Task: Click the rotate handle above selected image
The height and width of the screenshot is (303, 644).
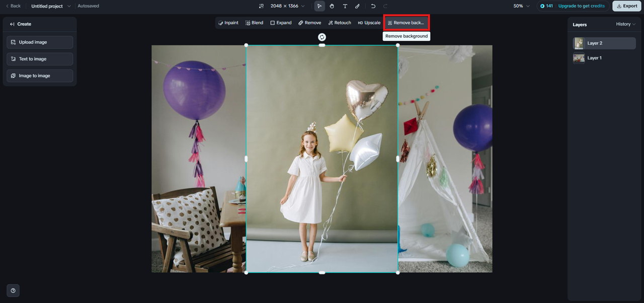Action: pos(322,37)
